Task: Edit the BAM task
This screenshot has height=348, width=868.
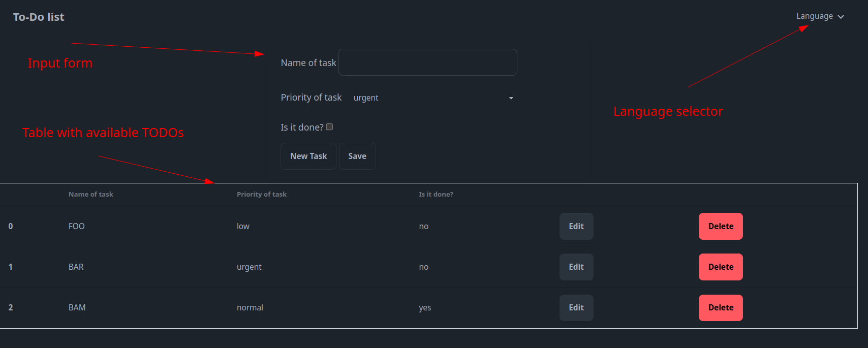Action: click(576, 307)
